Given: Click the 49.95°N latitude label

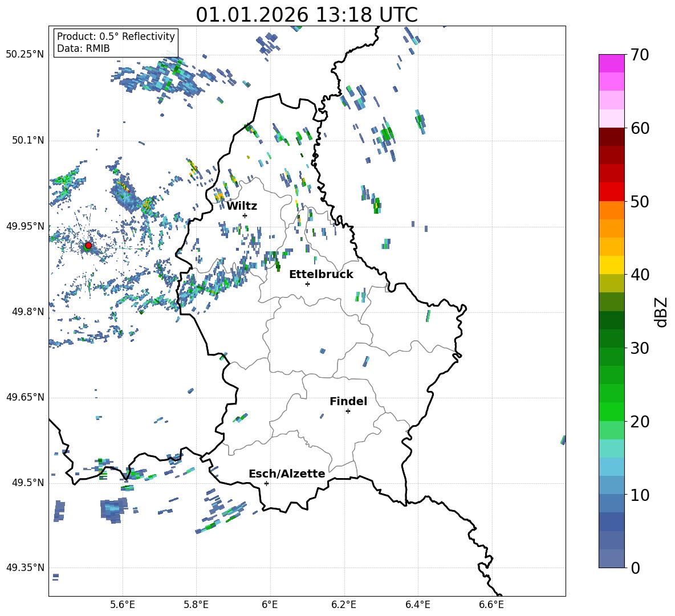Looking at the screenshot, I should (25, 226).
